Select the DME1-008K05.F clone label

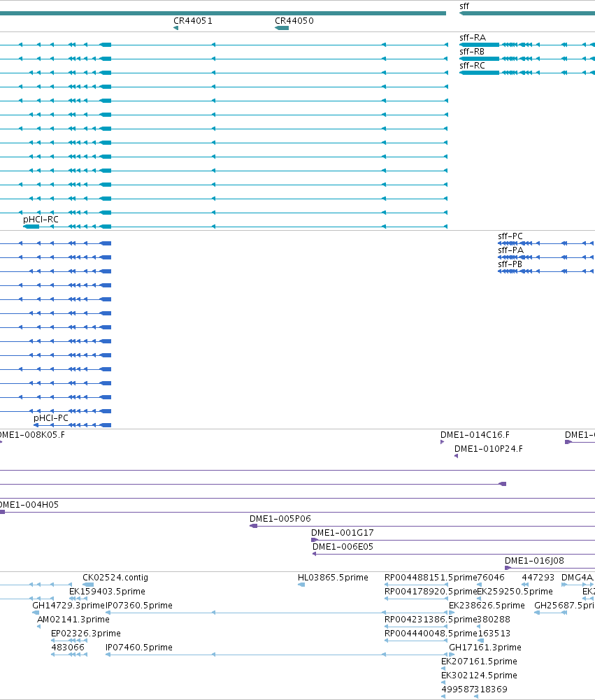tap(31, 435)
